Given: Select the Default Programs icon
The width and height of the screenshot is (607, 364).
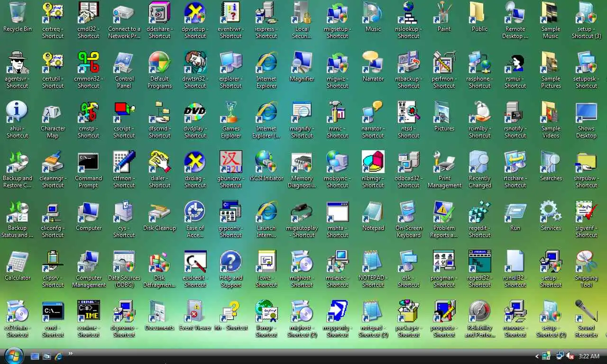Looking at the screenshot, I should pos(160,63).
